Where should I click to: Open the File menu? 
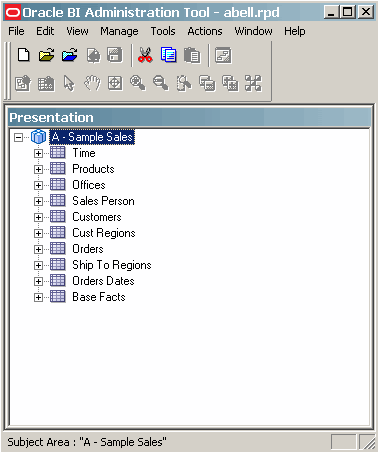16,31
